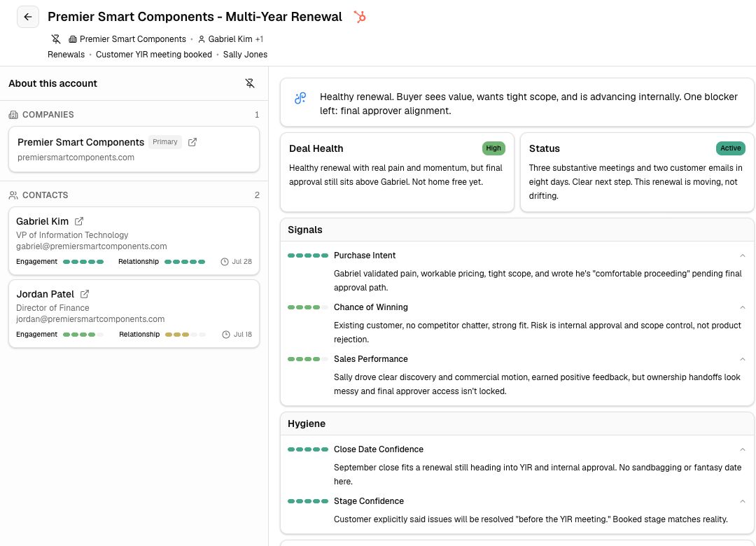Go back using the arrow button
The height and width of the screenshot is (546, 756).
[x=28, y=17]
